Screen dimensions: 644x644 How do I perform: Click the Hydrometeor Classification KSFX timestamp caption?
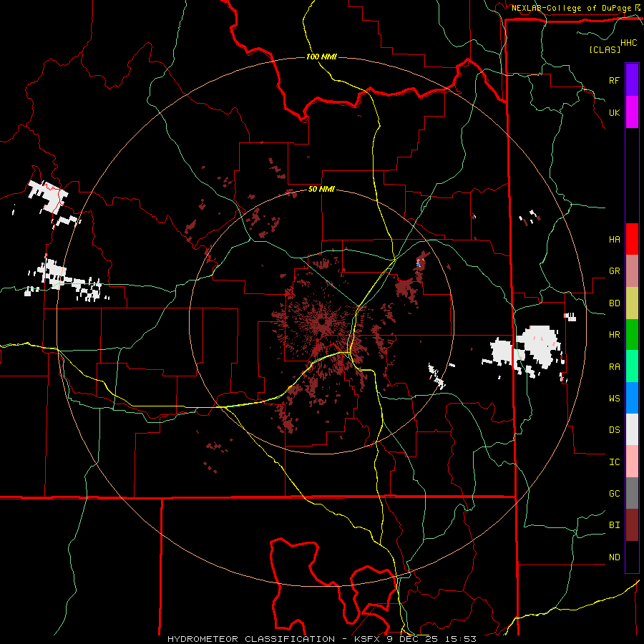coord(321,639)
